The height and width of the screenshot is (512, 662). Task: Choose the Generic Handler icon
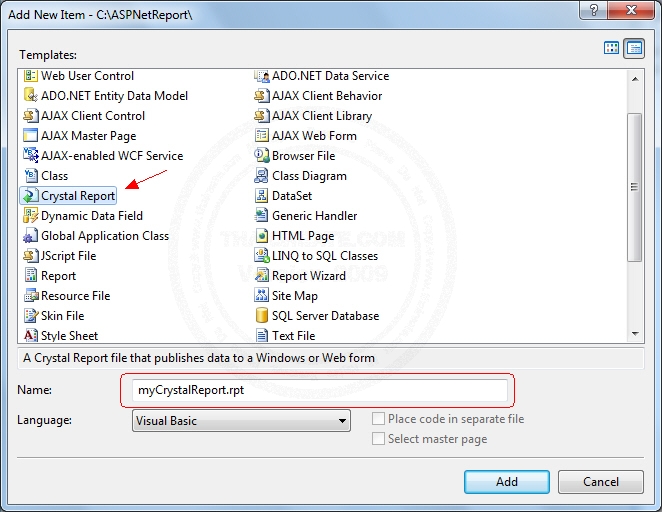tap(262, 216)
